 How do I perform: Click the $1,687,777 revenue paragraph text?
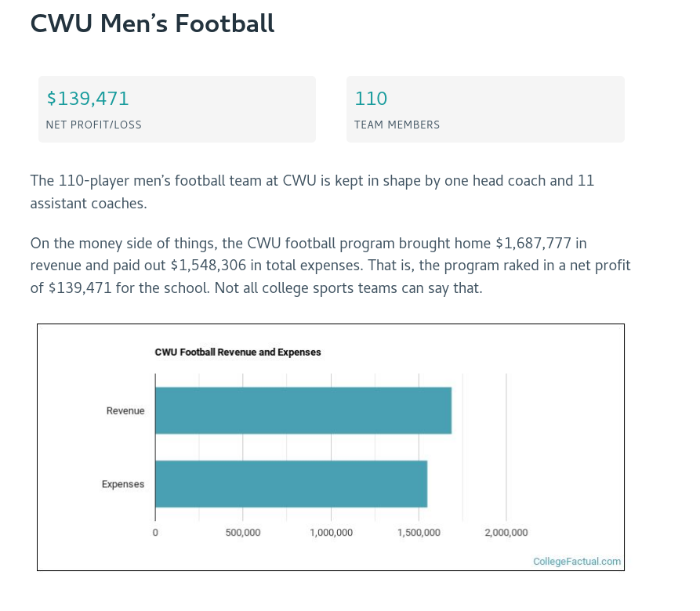click(330, 266)
